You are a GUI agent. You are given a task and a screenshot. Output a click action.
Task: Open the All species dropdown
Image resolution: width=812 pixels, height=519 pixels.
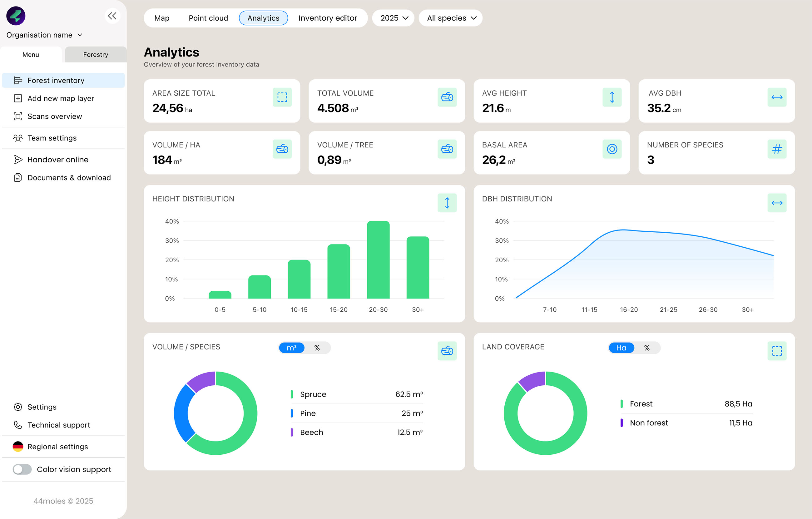[451, 18]
